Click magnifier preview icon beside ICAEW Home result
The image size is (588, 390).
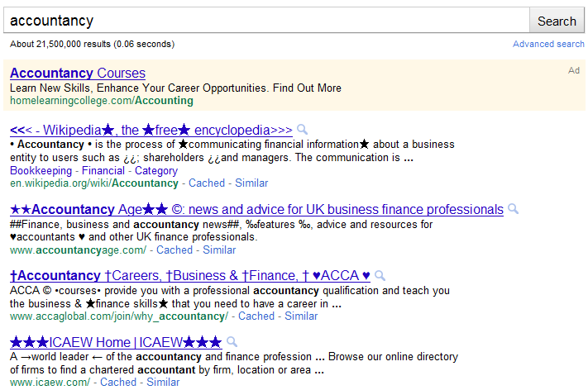coord(232,342)
